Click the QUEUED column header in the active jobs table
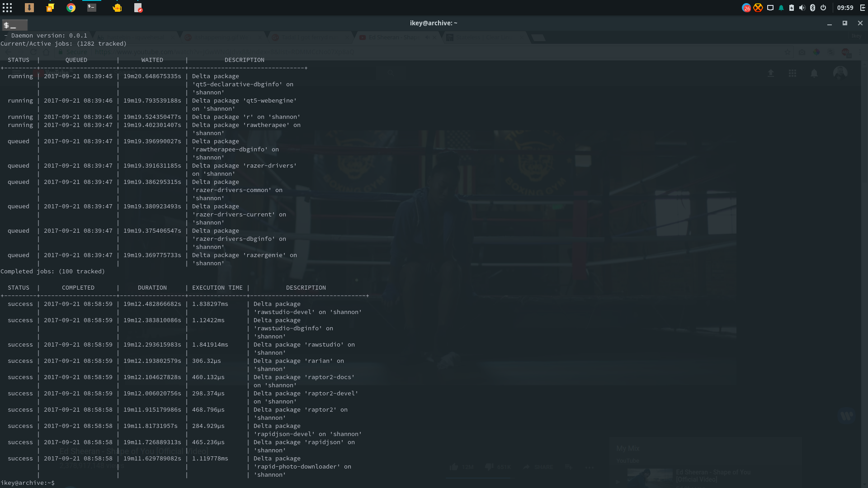The height and width of the screenshot is (488, 868). point(76,60)
